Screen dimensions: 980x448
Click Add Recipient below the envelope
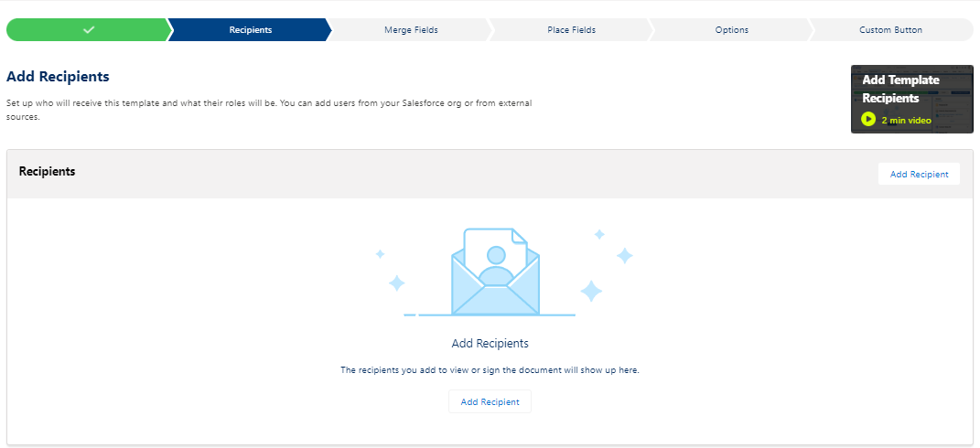point(490,401)
